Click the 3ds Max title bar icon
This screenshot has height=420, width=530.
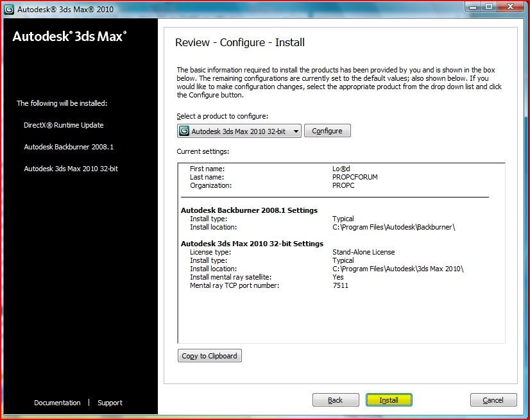point(8,10)
